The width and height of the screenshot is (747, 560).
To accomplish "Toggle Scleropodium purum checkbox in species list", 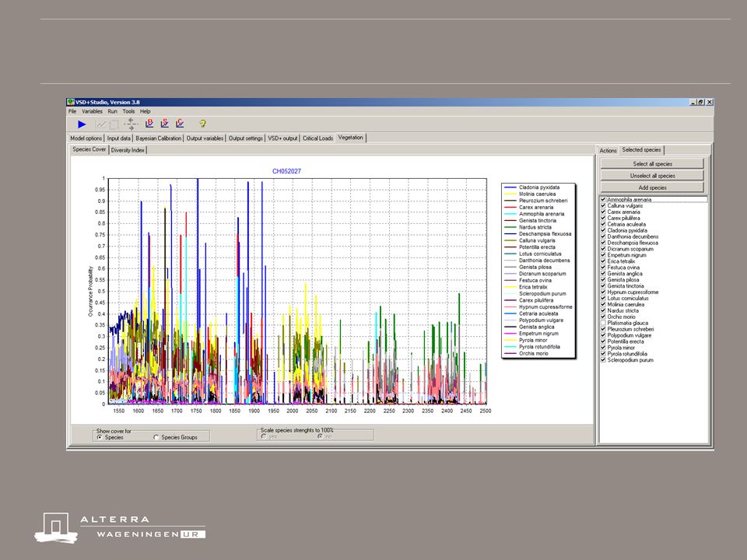I will point(603,360).
